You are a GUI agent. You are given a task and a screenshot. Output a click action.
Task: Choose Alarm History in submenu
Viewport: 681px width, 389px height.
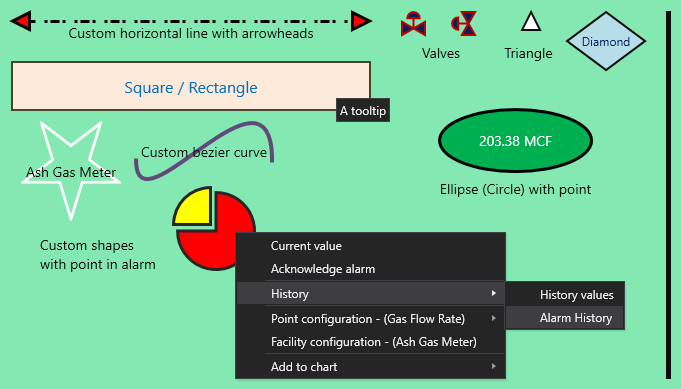pos(565,318)
